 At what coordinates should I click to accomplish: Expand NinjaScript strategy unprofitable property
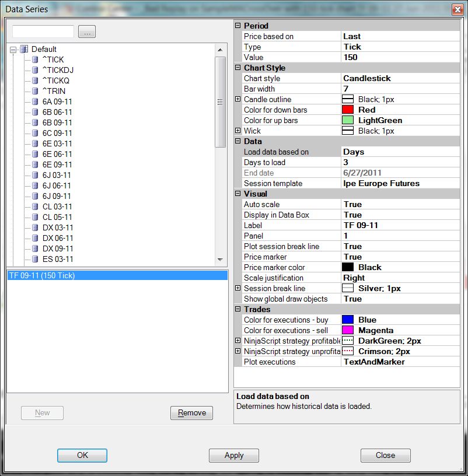[238, 351]
